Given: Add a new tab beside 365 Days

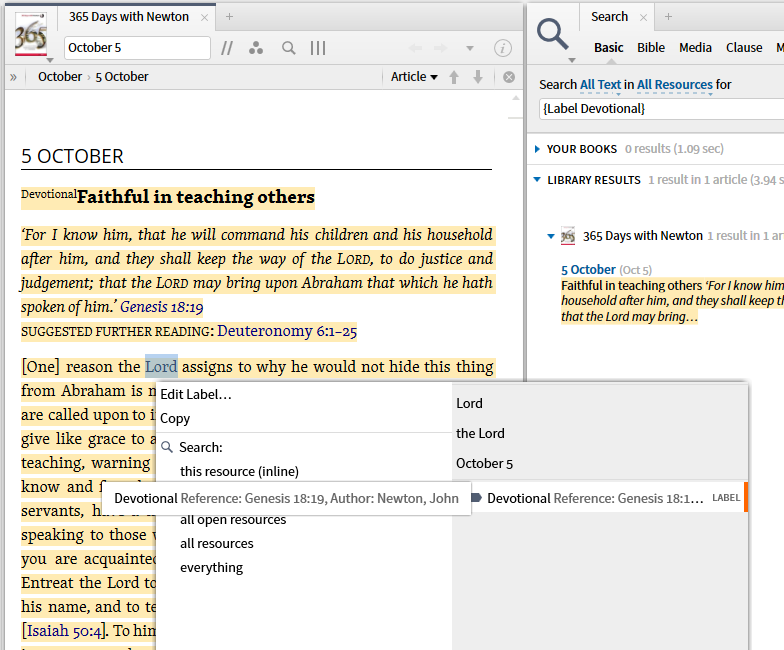Looking at the screenshot, I should coord(230,16).
